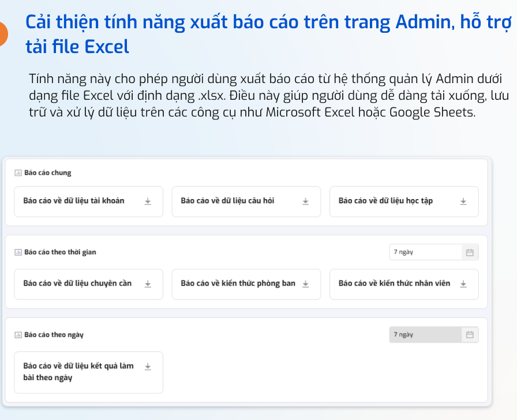517x420 pixels.
Task: Open Báo cáo về kiến thức phòng ban card
Action: coord(246,284)
